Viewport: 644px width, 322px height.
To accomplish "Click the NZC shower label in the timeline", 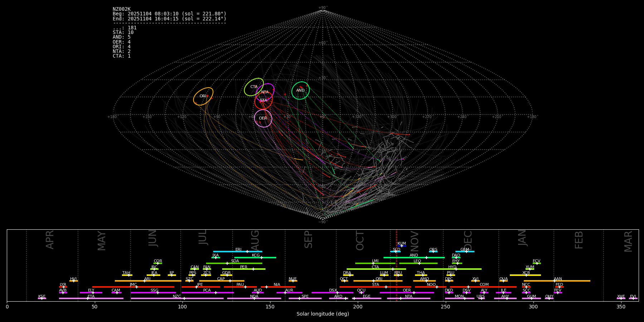I will pyautogui.click(x=177, y=297).
